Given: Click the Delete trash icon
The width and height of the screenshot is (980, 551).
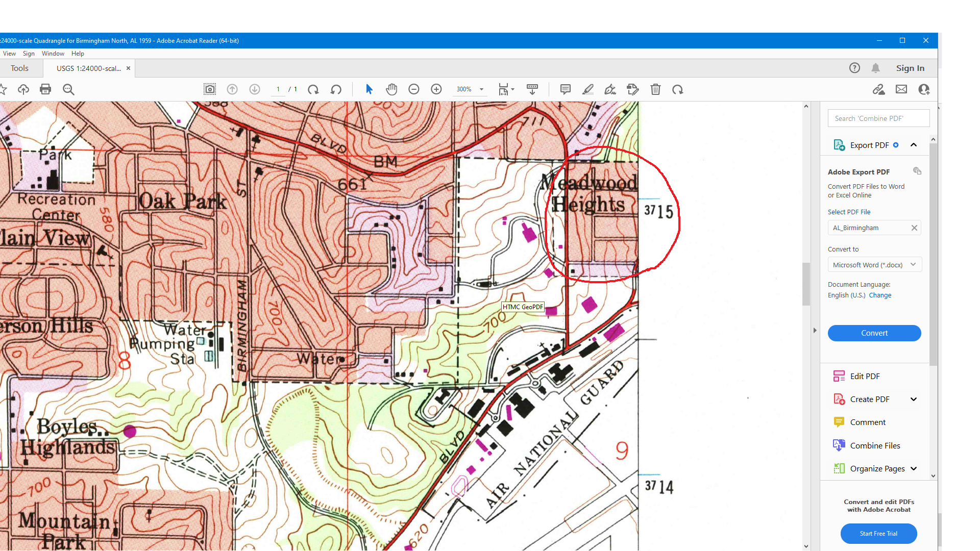Looking at the screenshot, I should point(655,89).
